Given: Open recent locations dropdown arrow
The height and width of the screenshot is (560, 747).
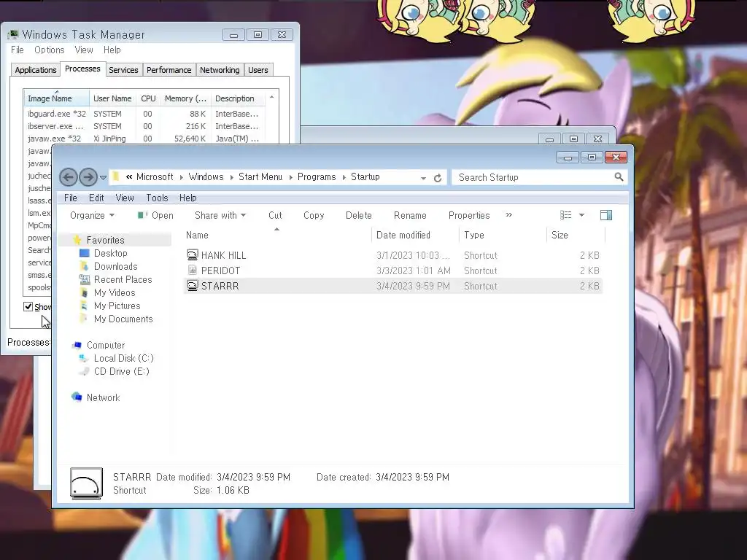Looking at the screenshot, I should point(103,178).
